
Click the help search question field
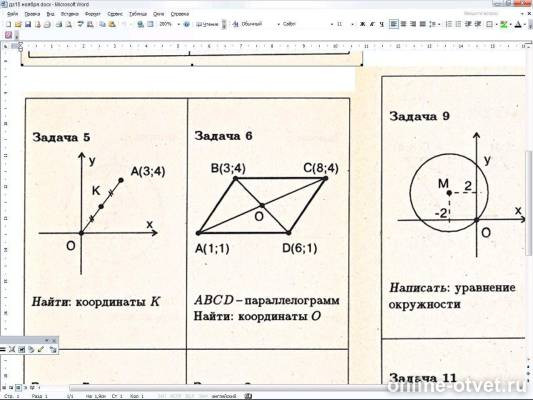click(x=481, y=13)
